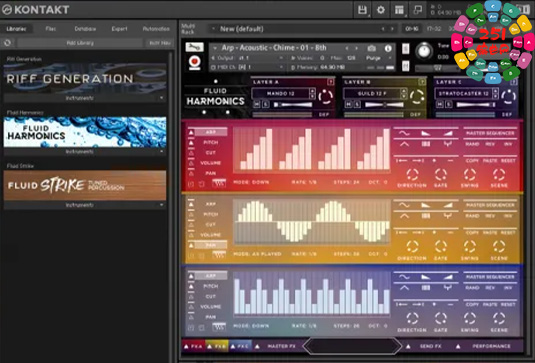Mute Layer B with M button

click(x=349, y=104)
